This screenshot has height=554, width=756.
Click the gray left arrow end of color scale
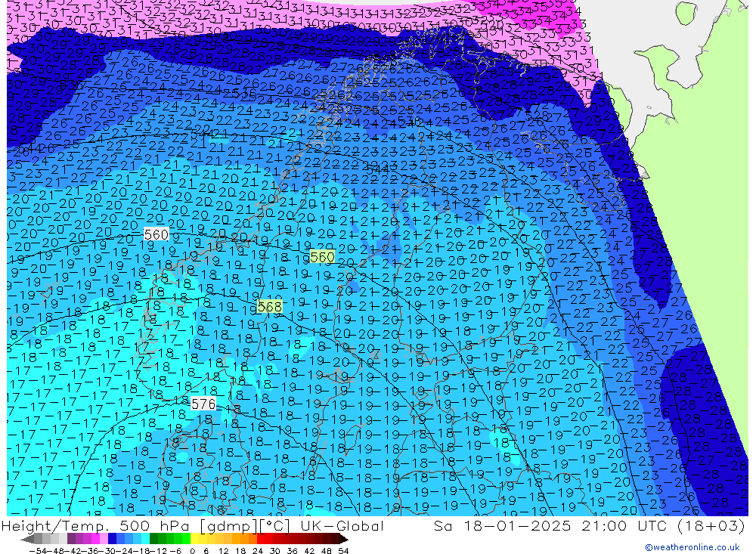pyautogui.click(x=27, y=540)
